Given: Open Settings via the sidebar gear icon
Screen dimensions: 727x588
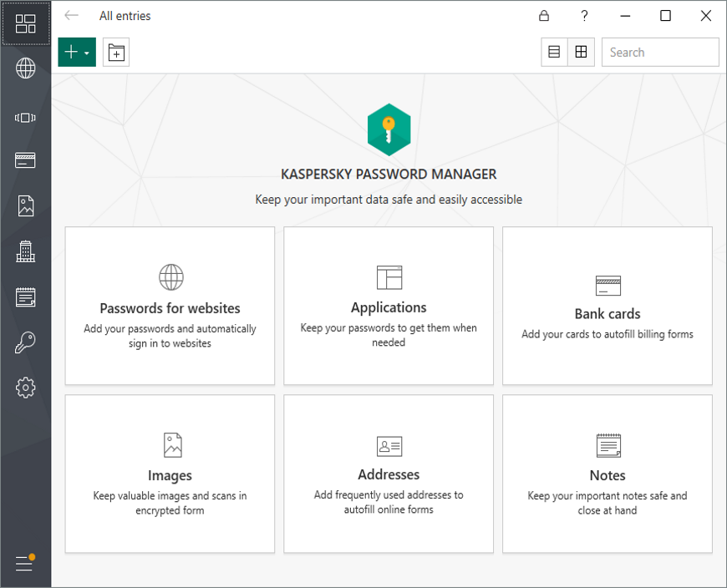Looking at the screenshot, I should 25,387.
